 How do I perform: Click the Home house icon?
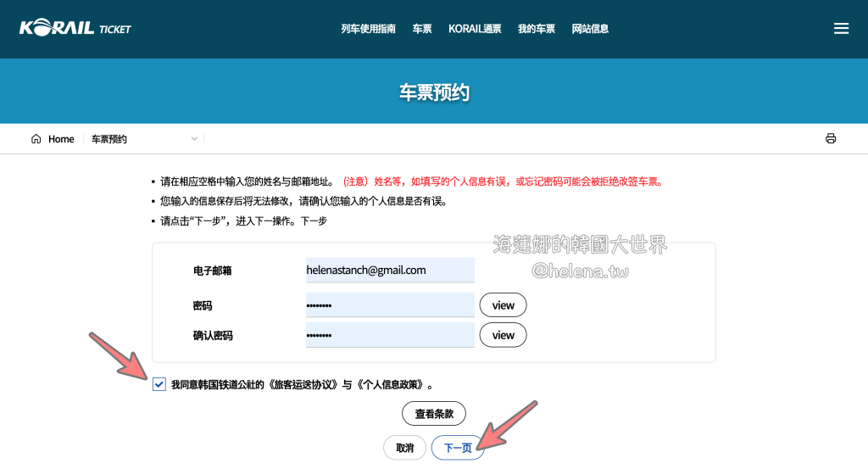[x=36, y=139]
